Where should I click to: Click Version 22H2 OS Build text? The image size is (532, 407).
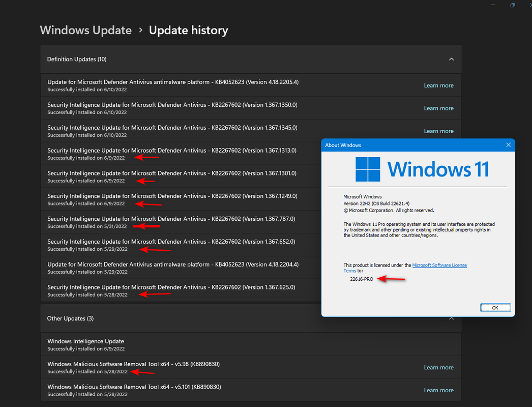pos(376,203)
